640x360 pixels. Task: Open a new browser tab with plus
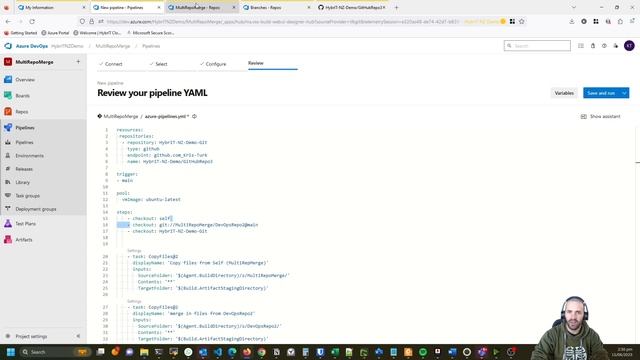(x=396, y=7)
